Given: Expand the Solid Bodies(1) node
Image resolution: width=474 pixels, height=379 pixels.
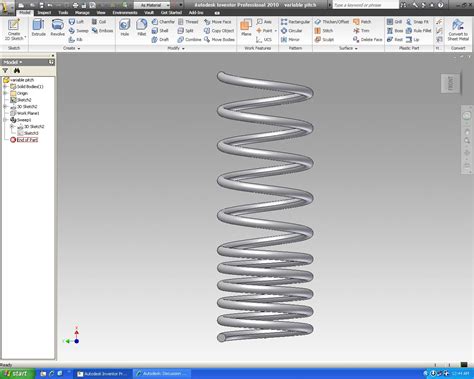Looking at the screenshot, I should click(x=5, y=87).
